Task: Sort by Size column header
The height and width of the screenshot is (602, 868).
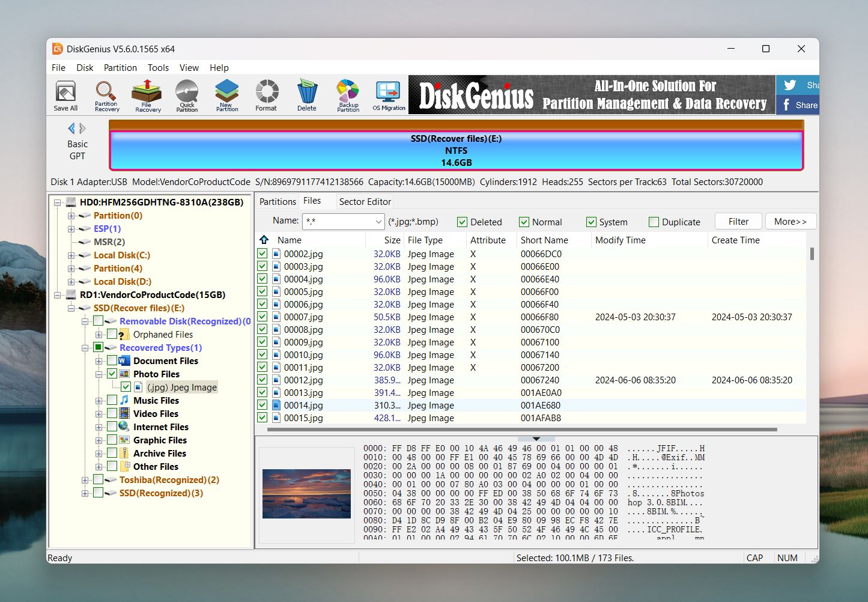Action: click(x=385, y=240)
